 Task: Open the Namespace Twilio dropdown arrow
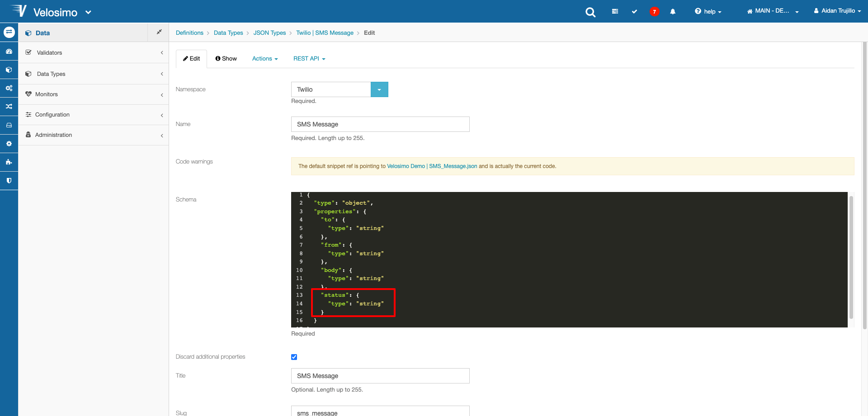pos(379,89)
